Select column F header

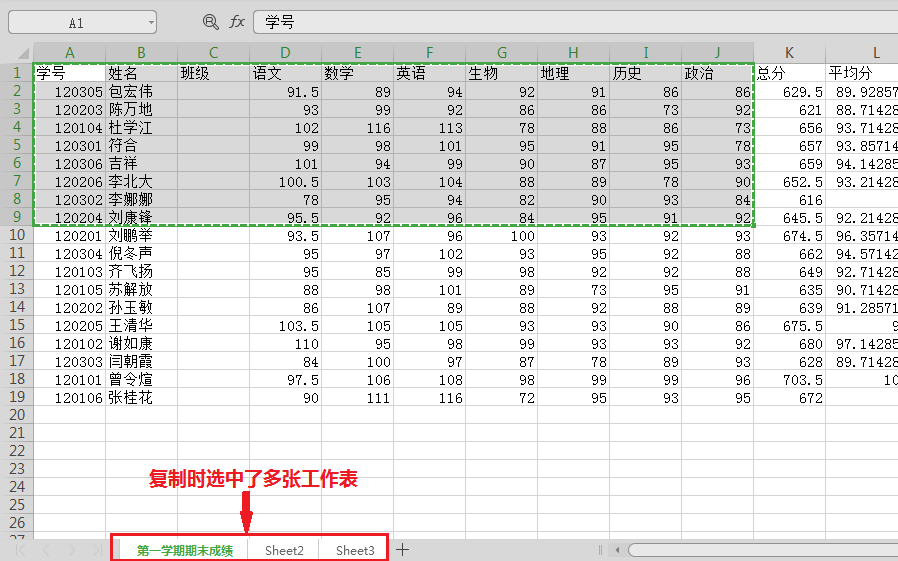(x=430, y=53)
